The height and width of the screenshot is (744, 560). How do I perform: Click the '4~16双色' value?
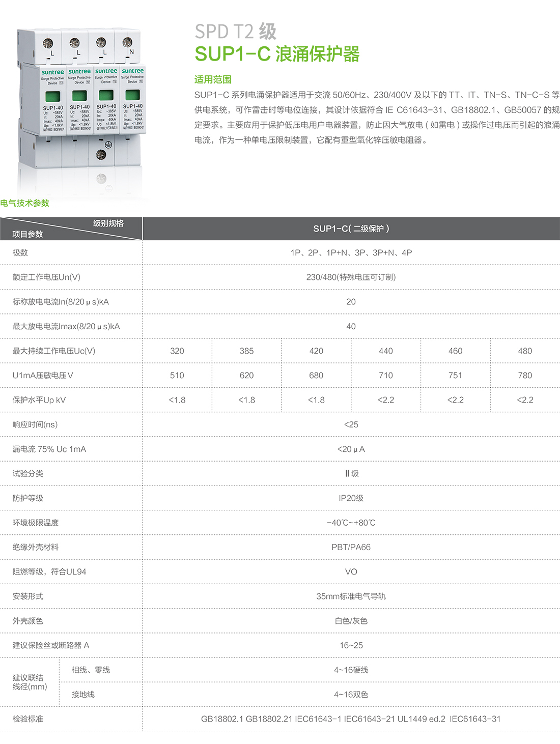[351, 694]
